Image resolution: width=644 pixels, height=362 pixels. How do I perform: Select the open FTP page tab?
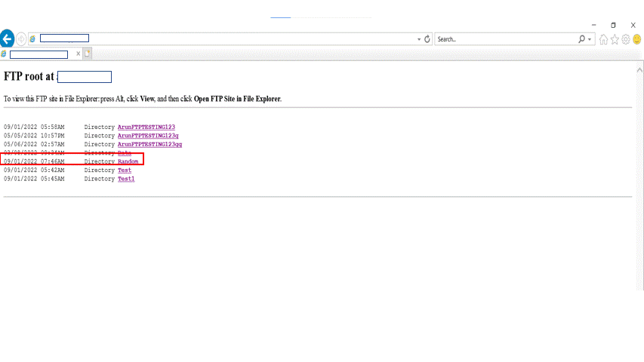[x=38, y=54]
